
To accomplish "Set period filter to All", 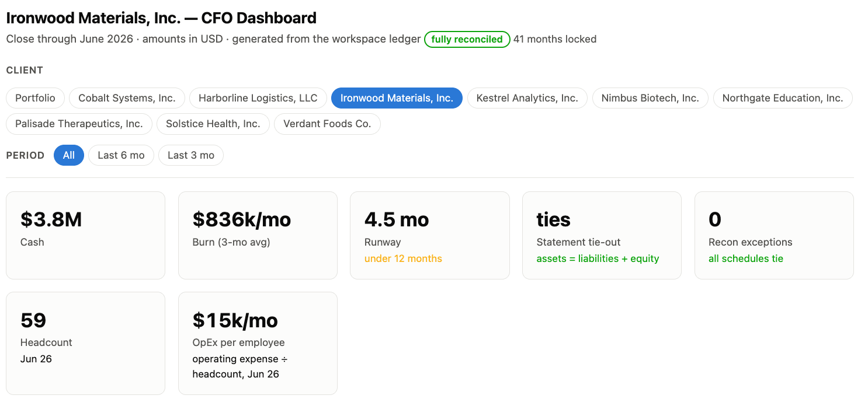I will [69, 155].
